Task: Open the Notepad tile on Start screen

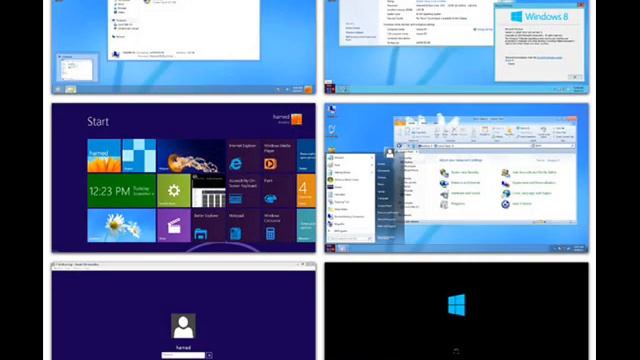Action: click(x=243, y=226)
